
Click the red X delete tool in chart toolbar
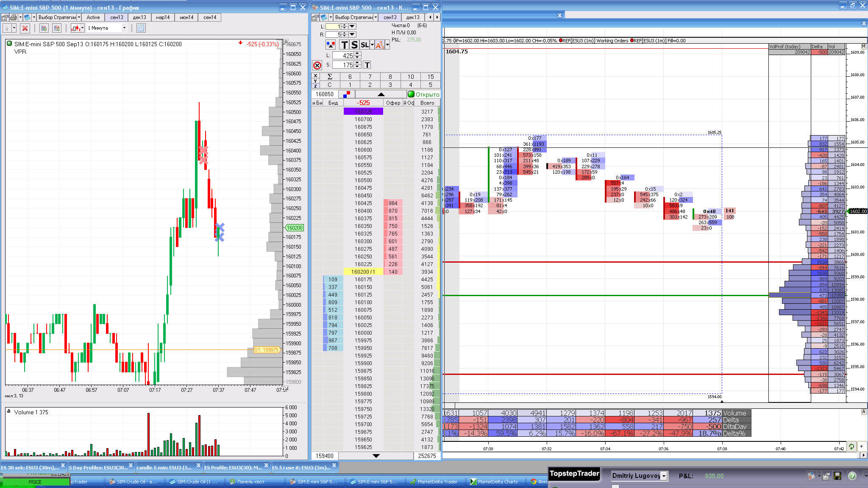(25, 28)
